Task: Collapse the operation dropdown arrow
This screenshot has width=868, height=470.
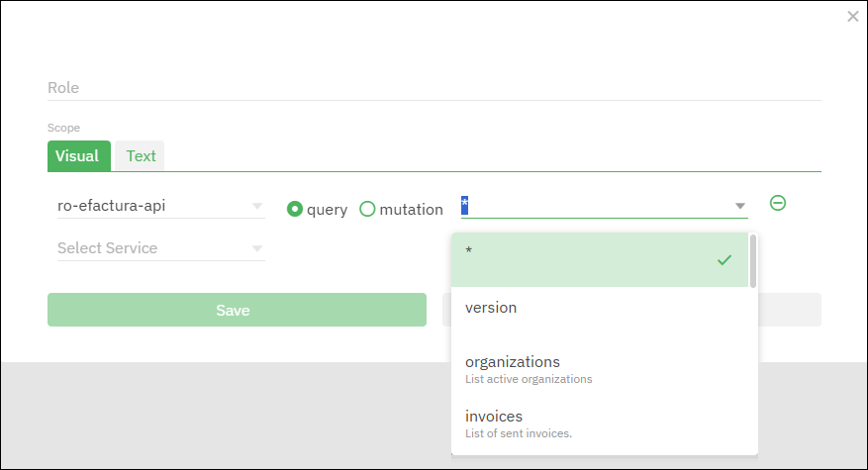Action: pyautogui.click(x=739, y=206)
